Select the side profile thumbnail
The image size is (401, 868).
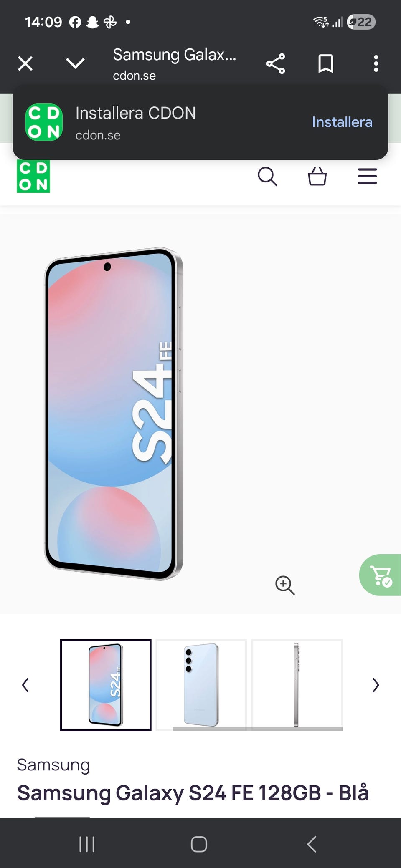pos(297,685)
